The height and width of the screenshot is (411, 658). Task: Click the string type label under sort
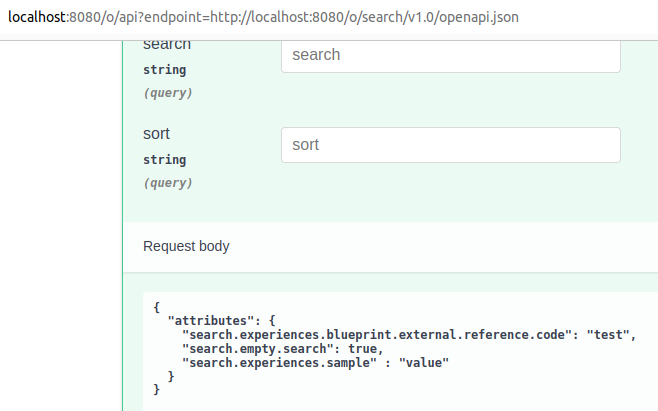click(164, 160)
